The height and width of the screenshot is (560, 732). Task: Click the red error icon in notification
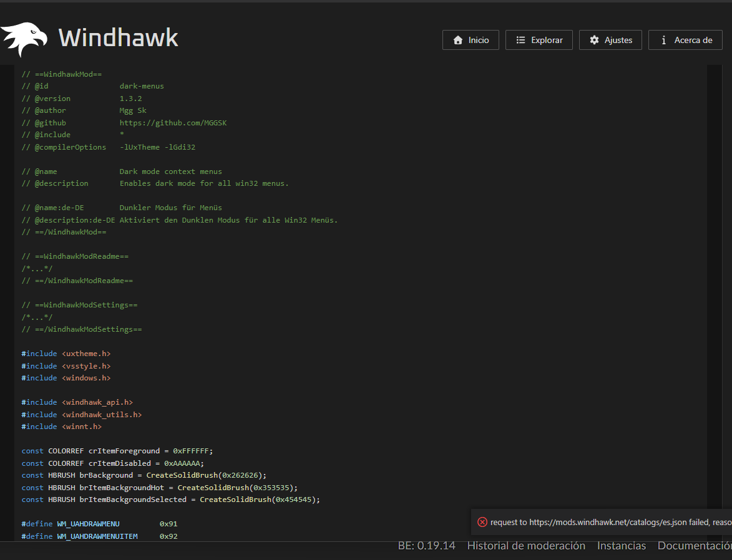tap(482, 522)
